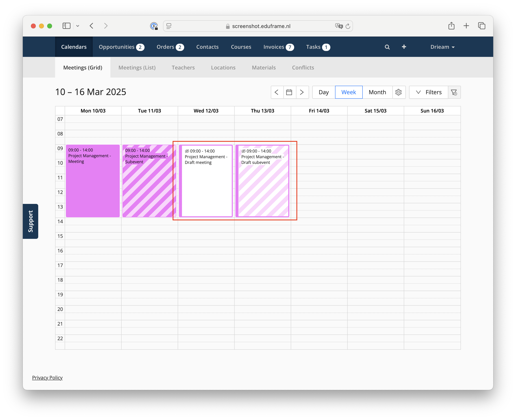Image resolution: width=516 pixels, height=420 pixels.
Task: Switch to the Materials tab
Action: [264, 67]
